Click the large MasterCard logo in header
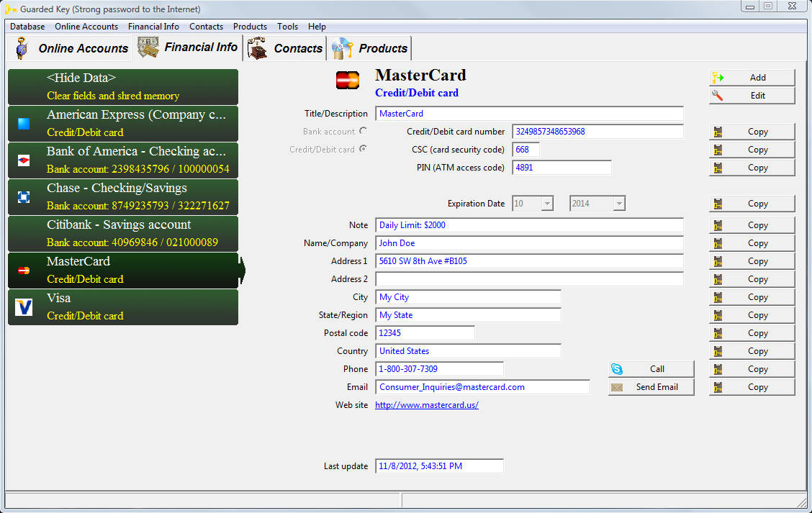Image resolution: width=812 pixels, height=513 pixels. [348, 81]
